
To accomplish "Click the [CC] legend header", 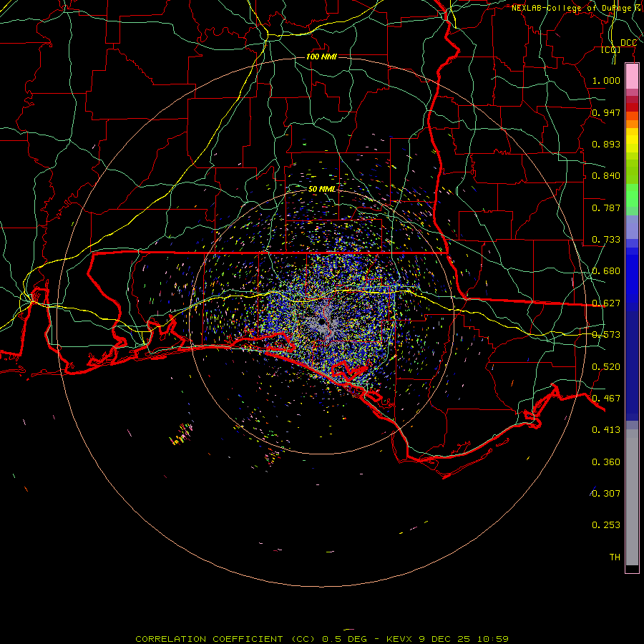I will (611, 49).
